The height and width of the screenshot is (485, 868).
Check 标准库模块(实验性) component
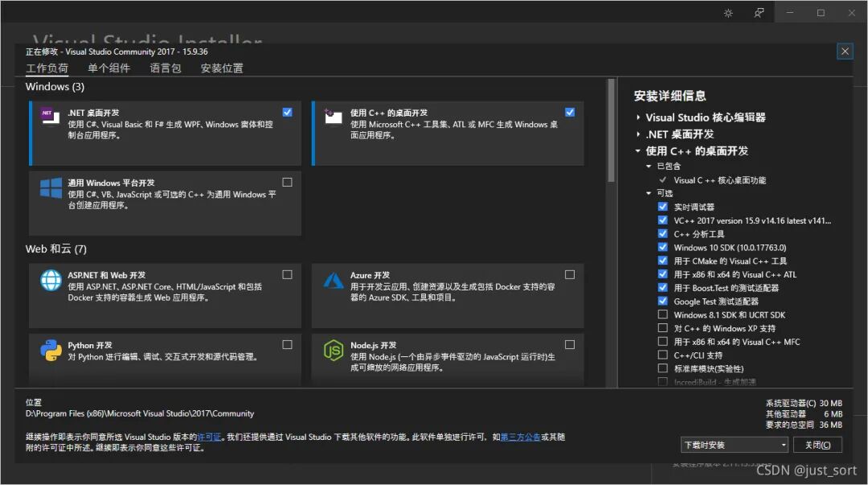click(662, 368)
